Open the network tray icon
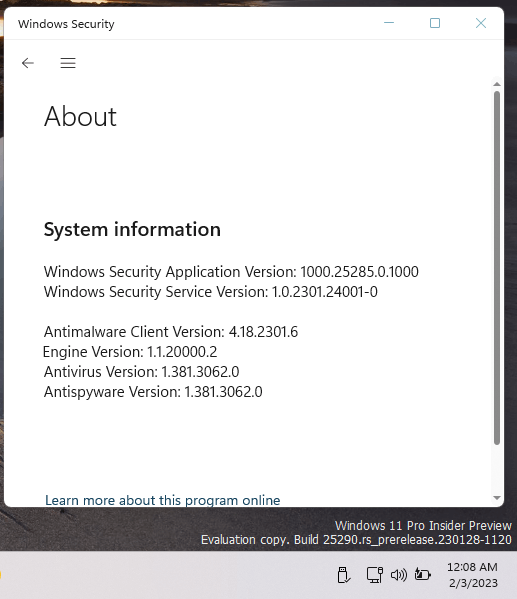 [375, 575]
